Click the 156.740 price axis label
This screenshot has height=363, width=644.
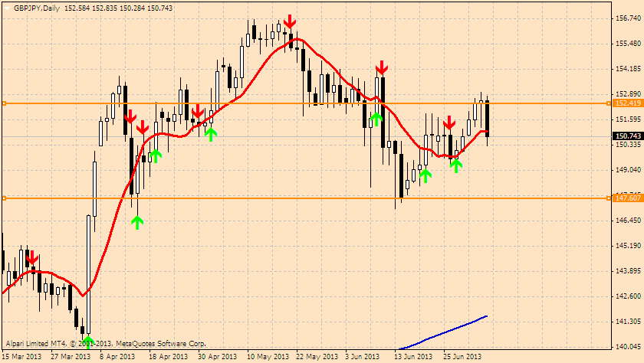tap(628, 18)
